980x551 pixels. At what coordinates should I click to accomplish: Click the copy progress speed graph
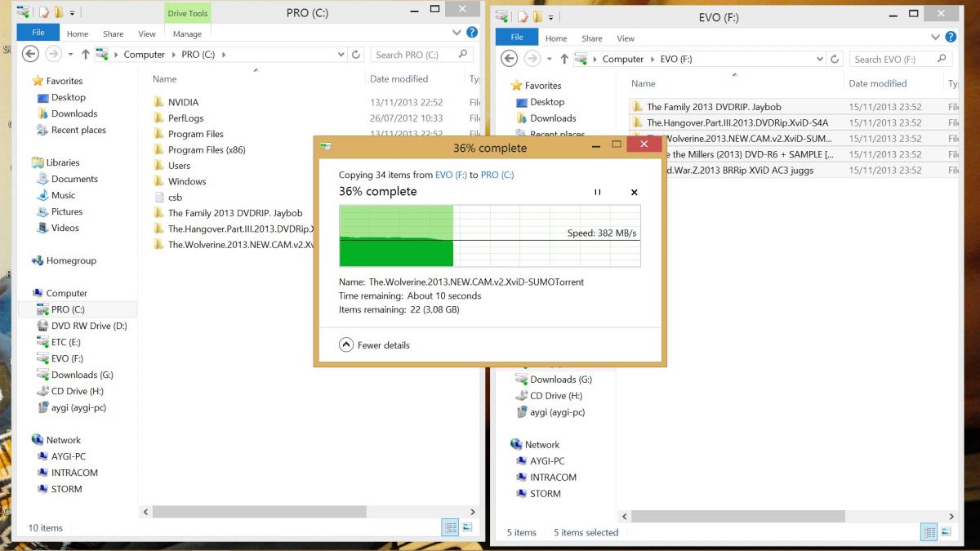489,236
